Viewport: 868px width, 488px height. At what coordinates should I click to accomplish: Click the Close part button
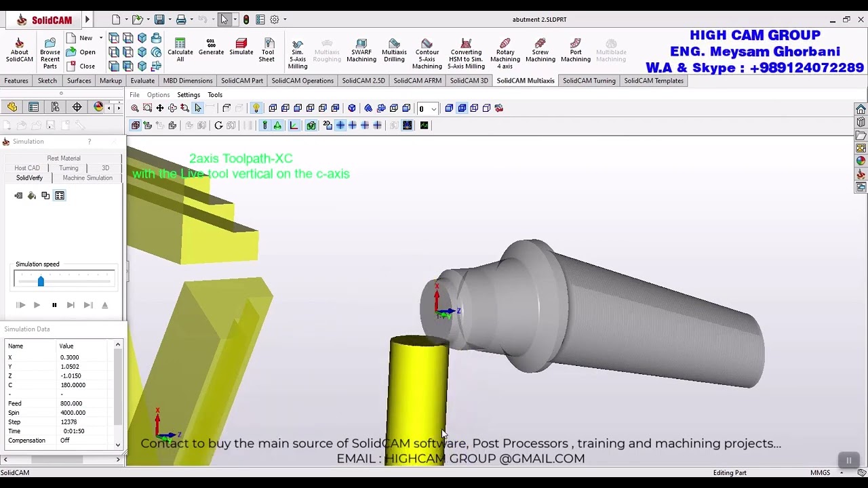tap(81, 66)
